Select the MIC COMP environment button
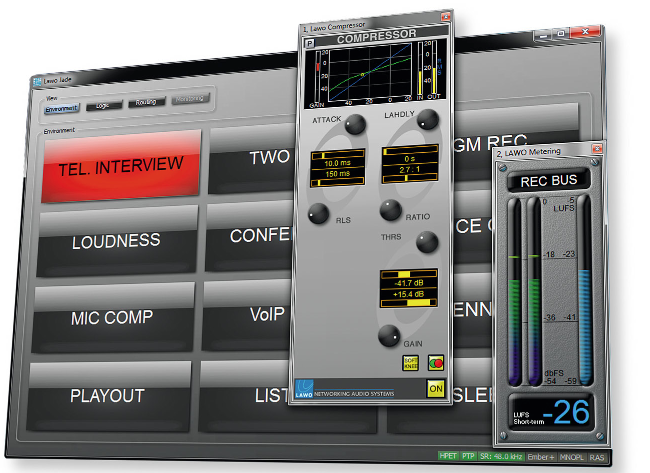Image resolution: width=650 pixels, height=473 pixels. coord(112,318)
